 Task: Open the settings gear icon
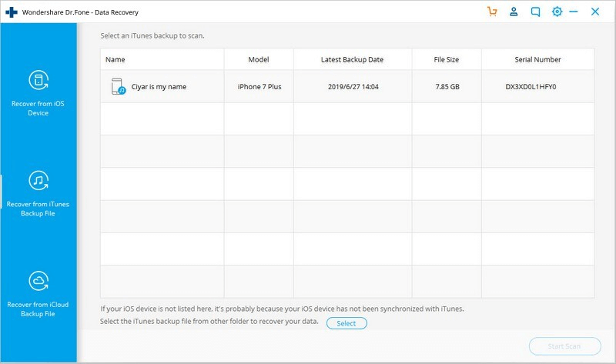tap(557, 12)
